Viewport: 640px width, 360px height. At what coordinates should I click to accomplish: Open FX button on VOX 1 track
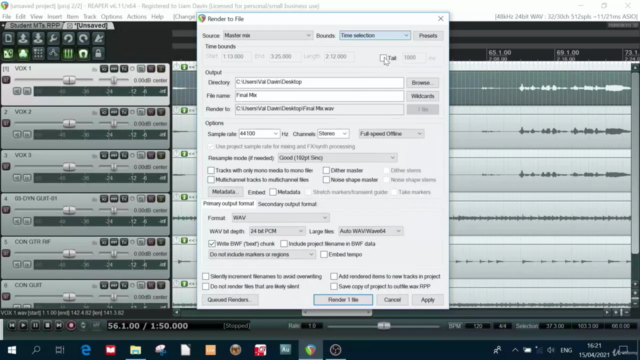click(x=124, y=69)
